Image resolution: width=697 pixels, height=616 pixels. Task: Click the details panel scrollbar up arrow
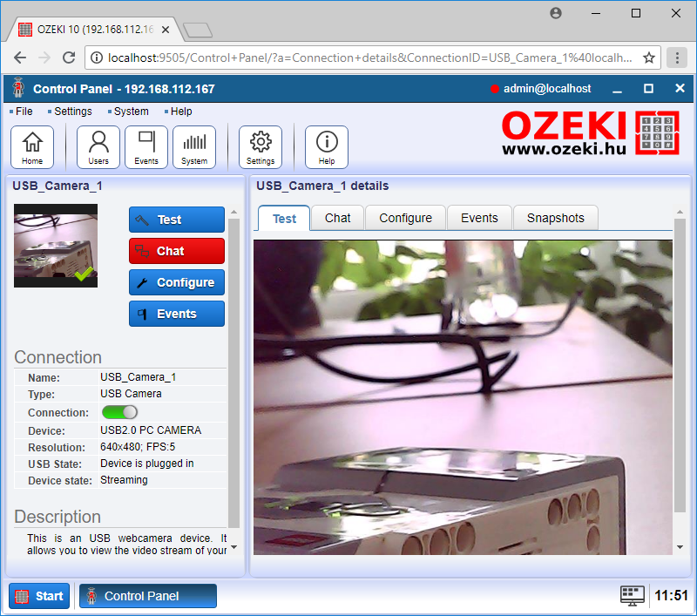pos(680,212)
